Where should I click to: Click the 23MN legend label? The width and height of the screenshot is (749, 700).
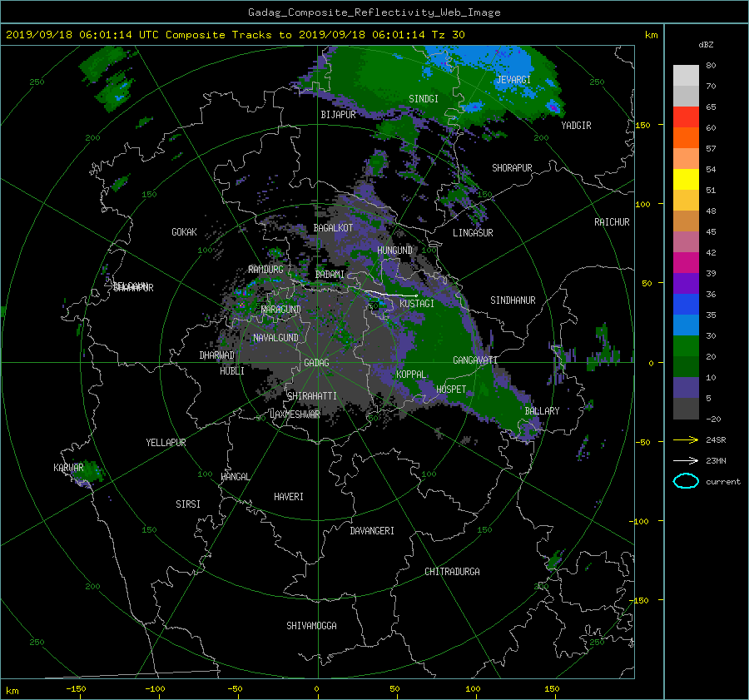716,461
